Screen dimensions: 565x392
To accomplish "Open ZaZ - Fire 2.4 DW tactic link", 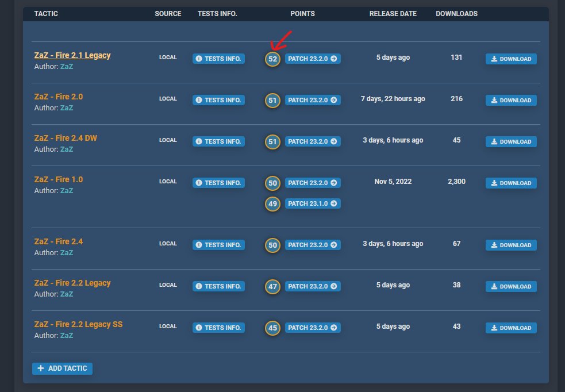I will coord(66,138).
